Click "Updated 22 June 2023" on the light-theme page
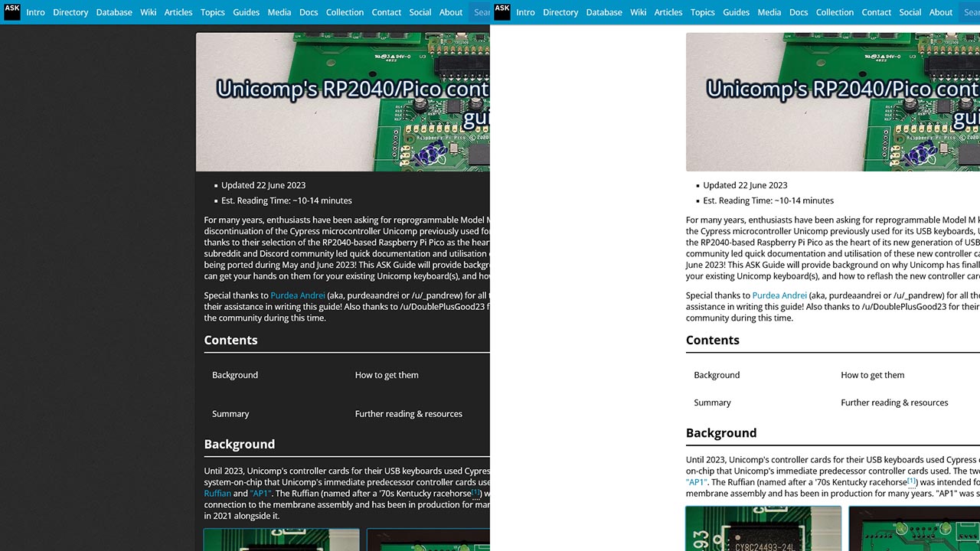This screenshot has height=551, width=980. [x=745, y=185]
